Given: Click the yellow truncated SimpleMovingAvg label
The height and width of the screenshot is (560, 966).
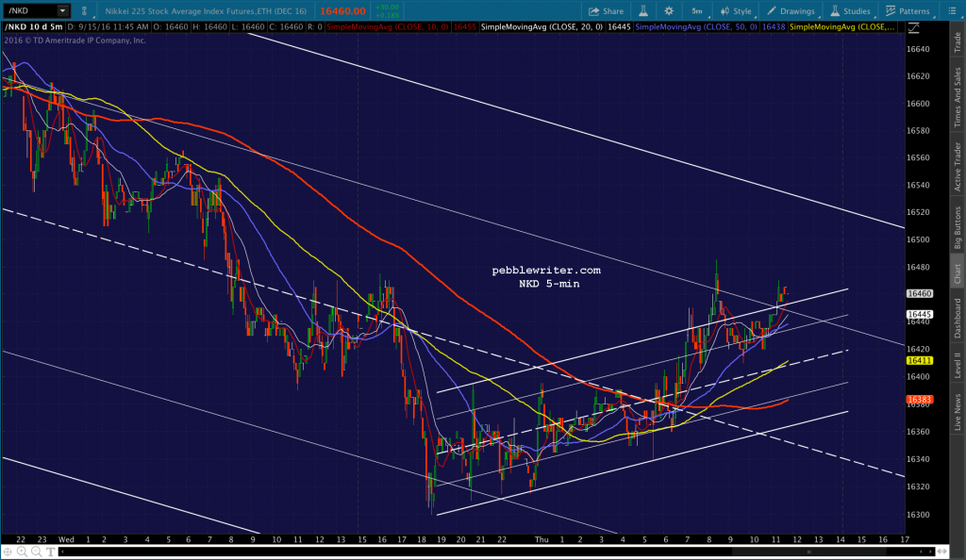Looking at the screenshot, I should click(842, 27).
